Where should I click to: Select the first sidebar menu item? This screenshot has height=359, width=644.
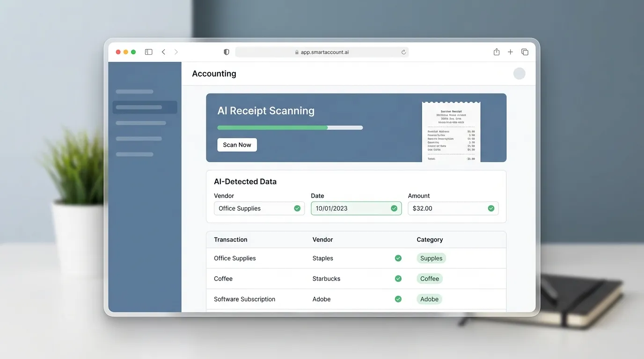[135, 92]
